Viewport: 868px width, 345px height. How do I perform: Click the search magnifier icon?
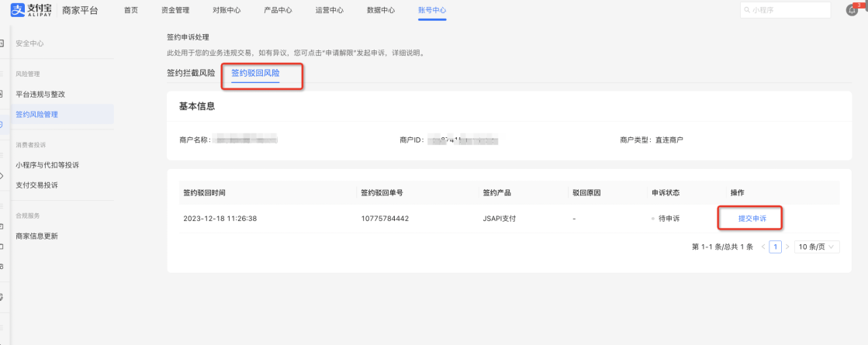tap(747, 10)
